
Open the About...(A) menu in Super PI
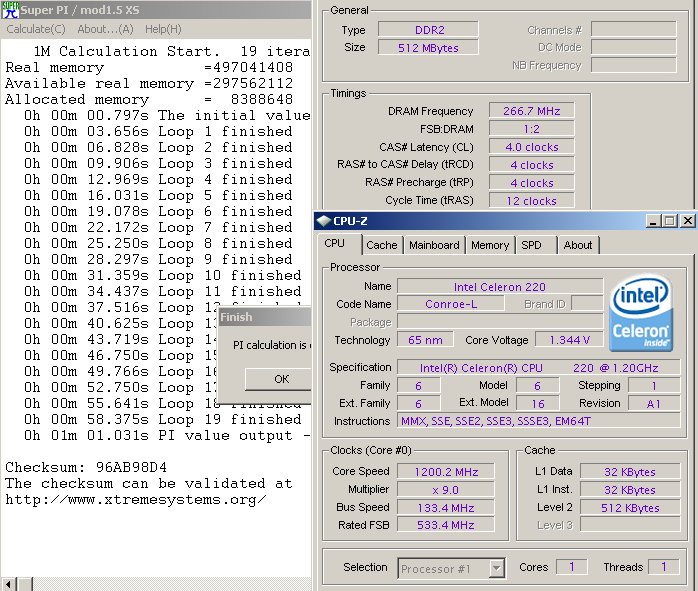pyautogui.click(x=106, y=29)
